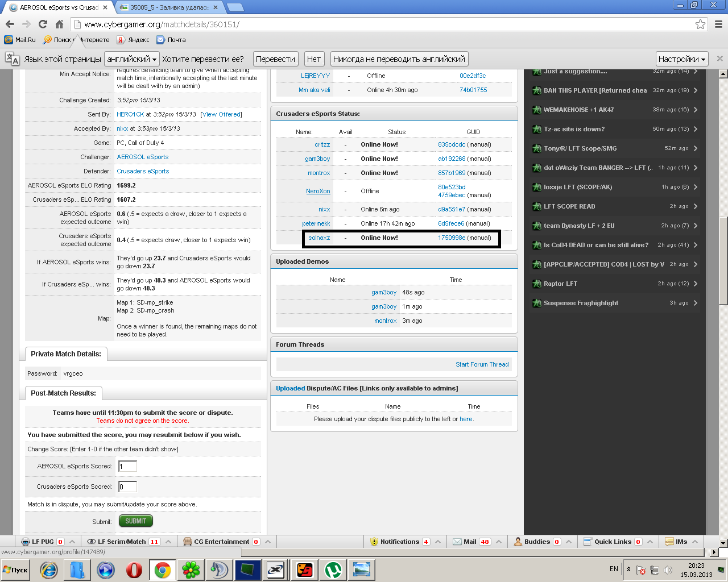Bookmark this page with the star icon
This screenshot has height=582, width=728.
coord(700,24)
